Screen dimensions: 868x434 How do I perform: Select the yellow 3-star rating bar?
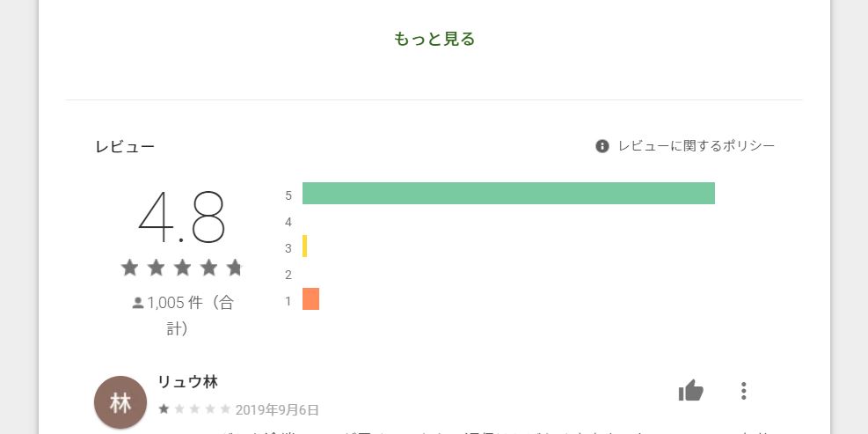coord(304,246)
